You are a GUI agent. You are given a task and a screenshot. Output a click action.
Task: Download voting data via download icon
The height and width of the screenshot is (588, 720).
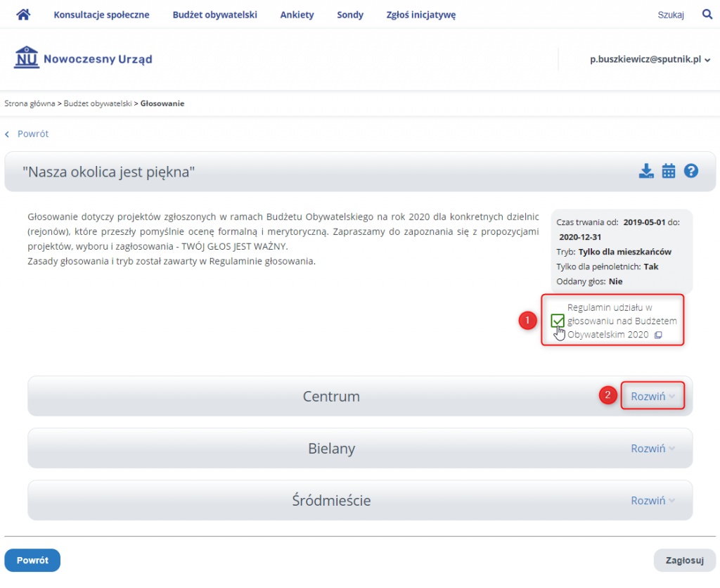point(646,171)
